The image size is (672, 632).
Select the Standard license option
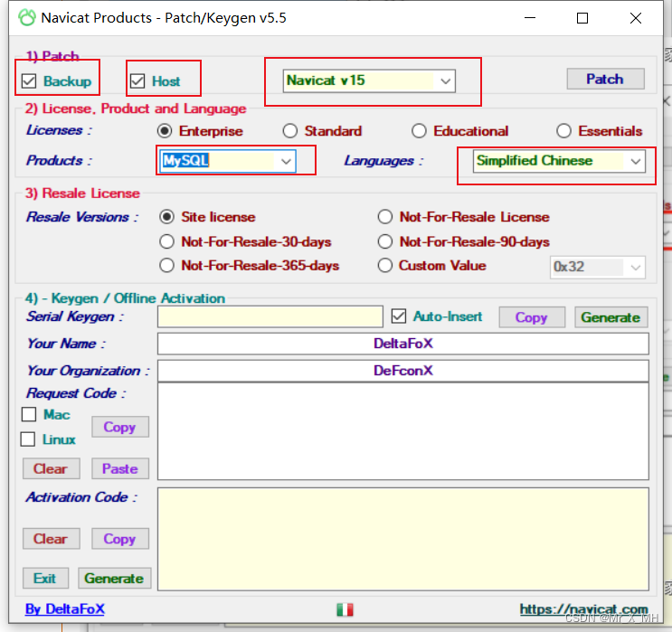tap(290, 131)
